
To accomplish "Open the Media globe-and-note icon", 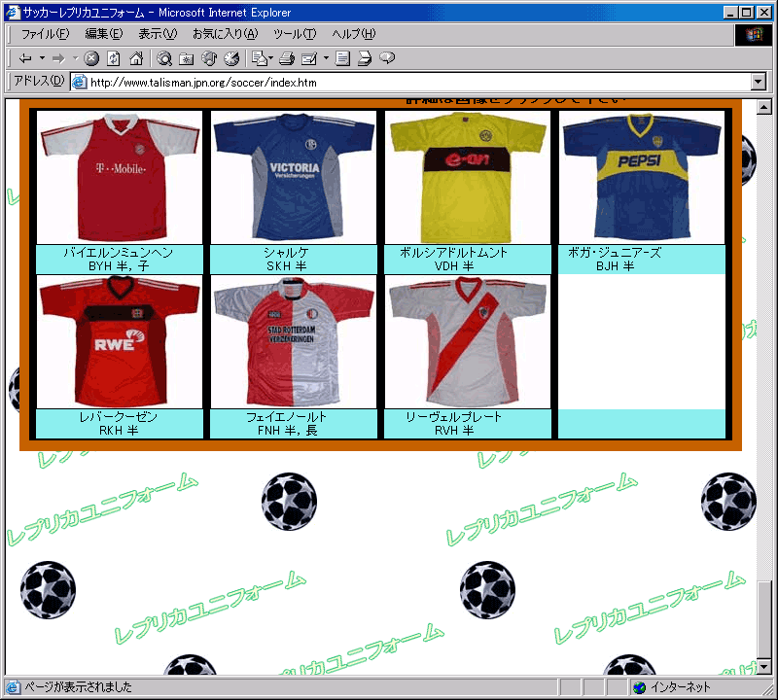I will point(209,58).
